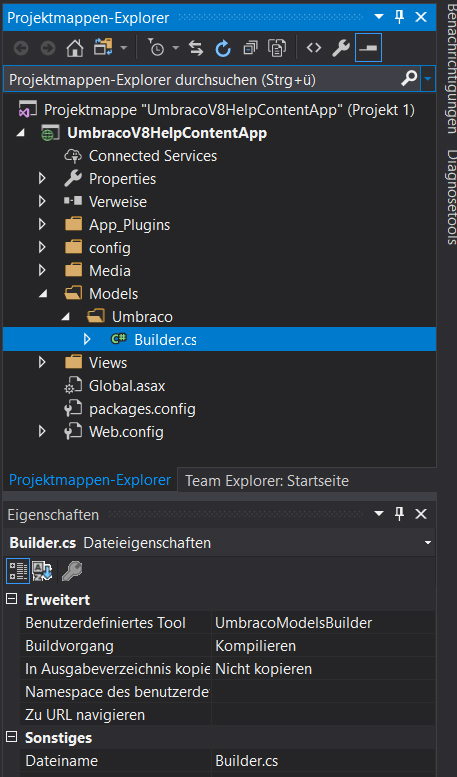Click the Refresh icon in the toolbar
The image size is (457, 777).
[223, 48]
